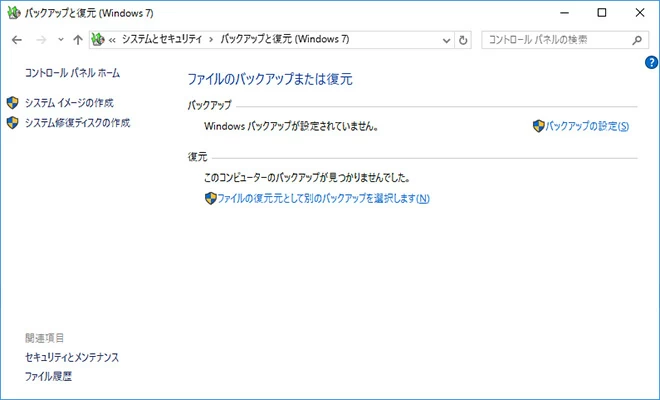Click システムとセキュリティ in the breadcrumb
Viewport: 660px width, 400px height.
point(162,40)
